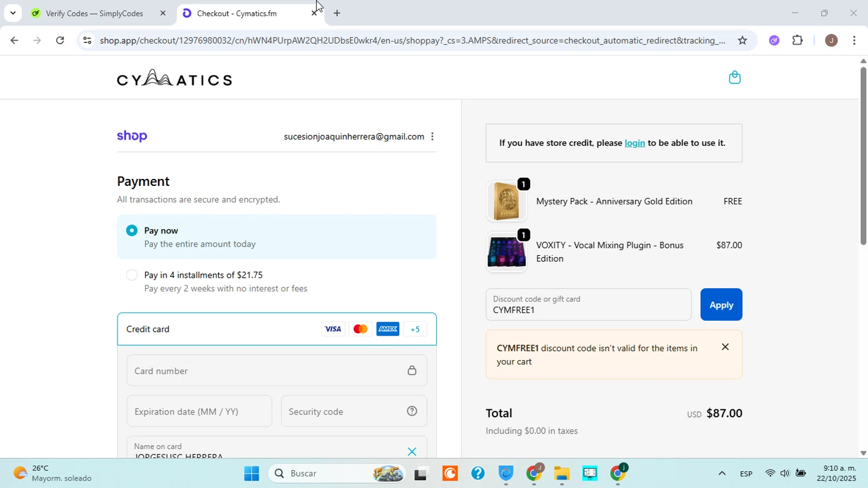Open Chrome three-dot menu
The height and width of the screenshot is (488, 868).
pyautogui.click(x=855, y=41)
